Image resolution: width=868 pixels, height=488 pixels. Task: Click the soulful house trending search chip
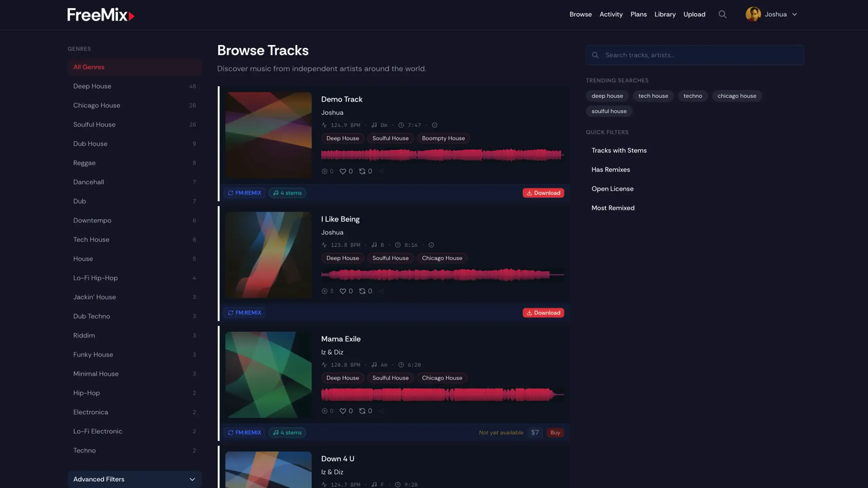[609, 111]
